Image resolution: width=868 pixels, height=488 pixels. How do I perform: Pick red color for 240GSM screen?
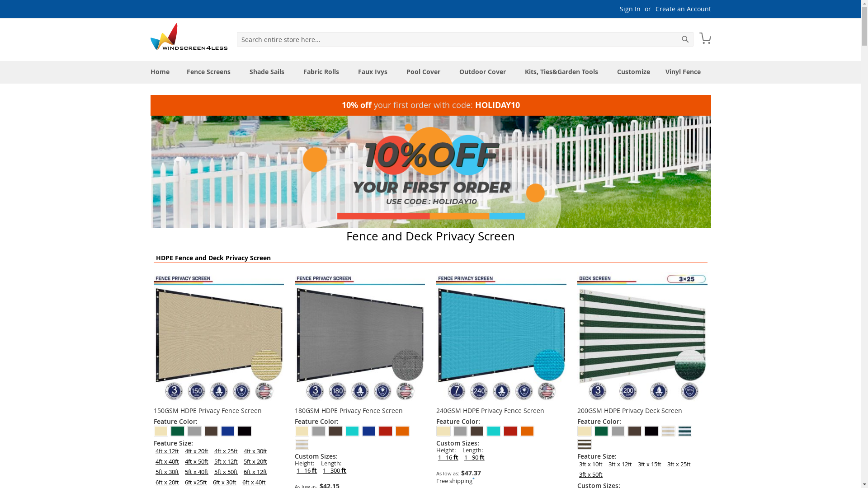[x=510, y=431]
